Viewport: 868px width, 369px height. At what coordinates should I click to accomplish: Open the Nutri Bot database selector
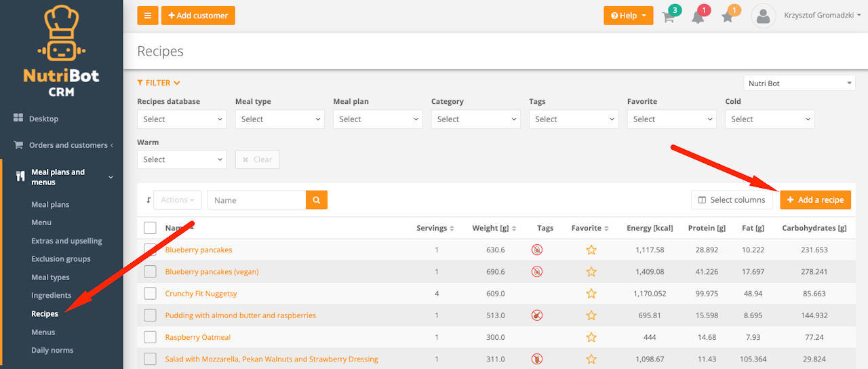point(800,83)
